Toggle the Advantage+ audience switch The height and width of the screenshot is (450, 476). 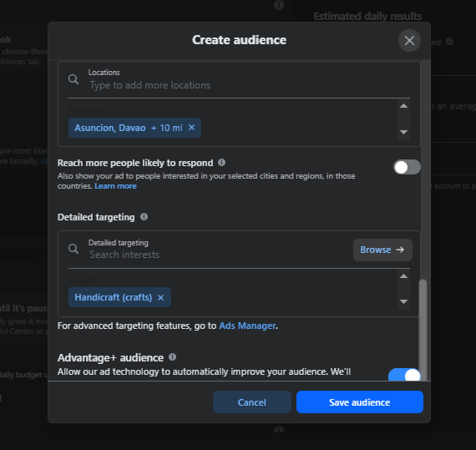pos(404,375)
